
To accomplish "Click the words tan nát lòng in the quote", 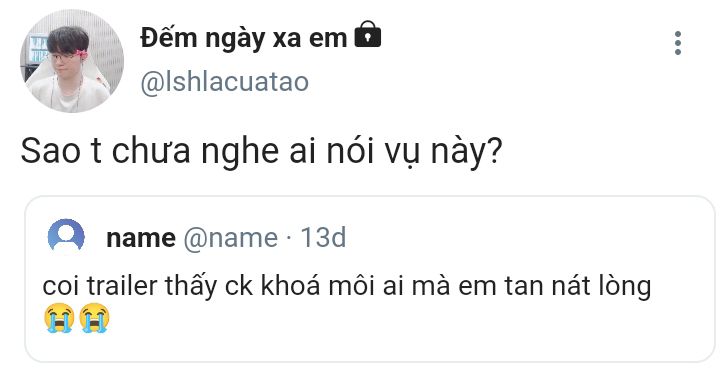I will (578, 286).
